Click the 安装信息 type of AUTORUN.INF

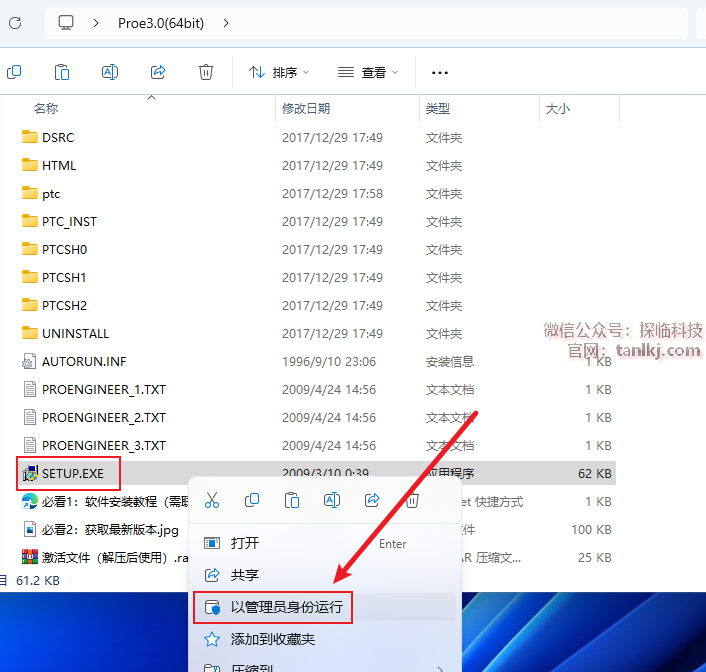coord(450,362)
